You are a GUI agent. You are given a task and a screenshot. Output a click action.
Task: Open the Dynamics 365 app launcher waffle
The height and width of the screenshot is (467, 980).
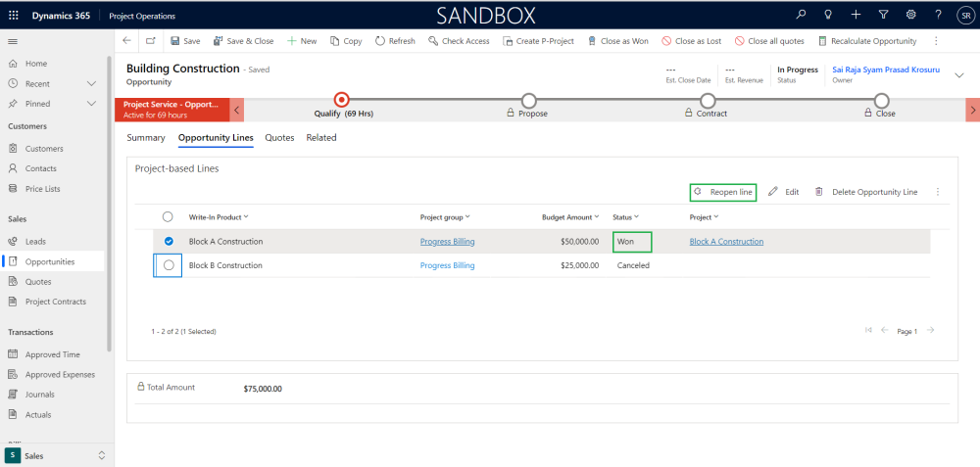point(14,16)
